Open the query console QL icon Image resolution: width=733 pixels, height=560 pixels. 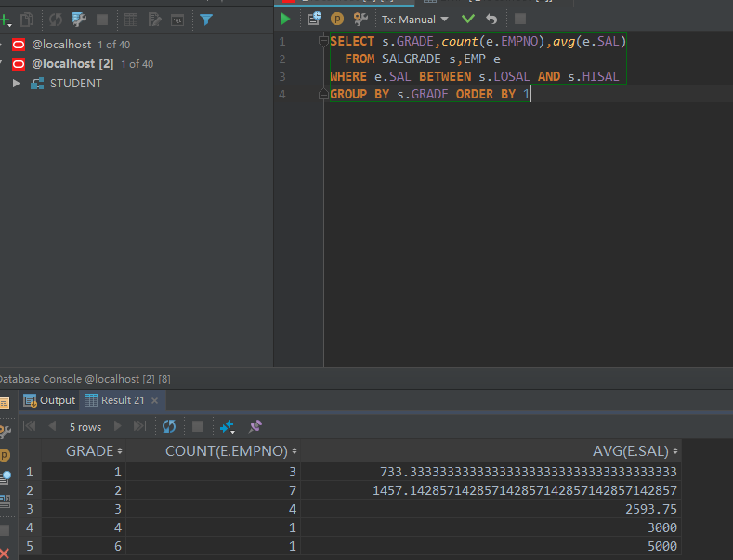[x=177, y=20]
